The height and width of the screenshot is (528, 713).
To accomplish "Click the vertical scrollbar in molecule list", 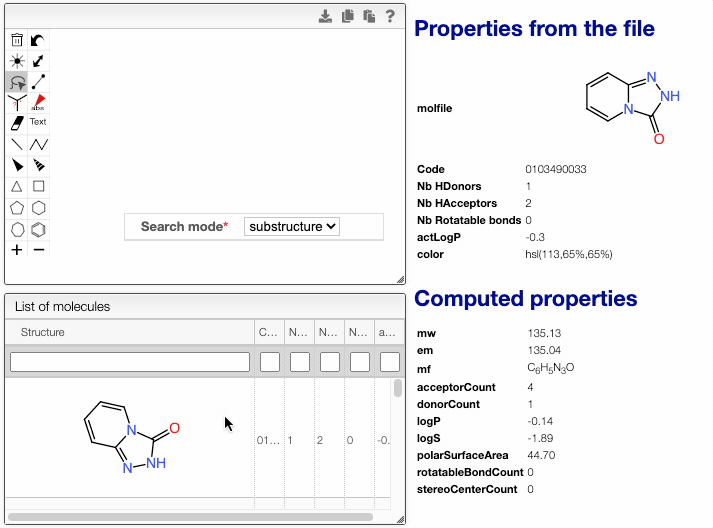I will [398, 388].
